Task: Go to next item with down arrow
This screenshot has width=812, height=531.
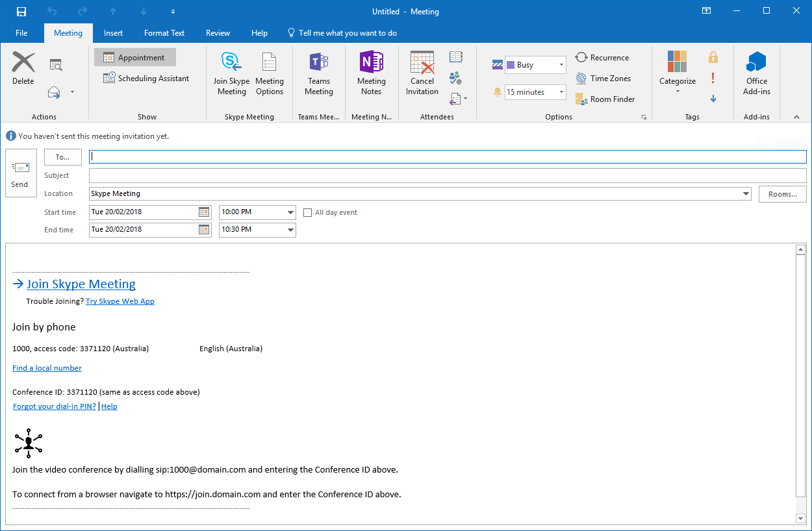Action: (x=144, y=11)
